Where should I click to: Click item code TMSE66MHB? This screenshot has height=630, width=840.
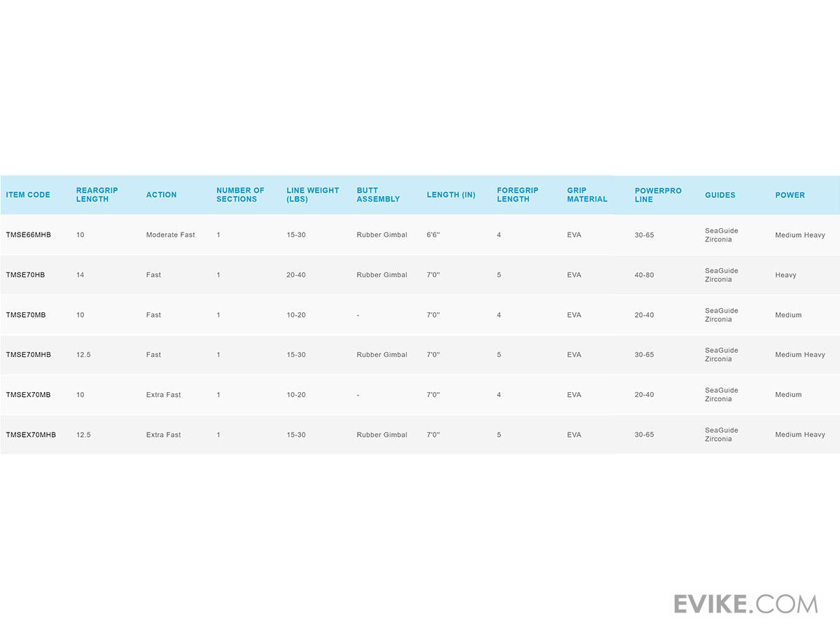pos(29,235)
